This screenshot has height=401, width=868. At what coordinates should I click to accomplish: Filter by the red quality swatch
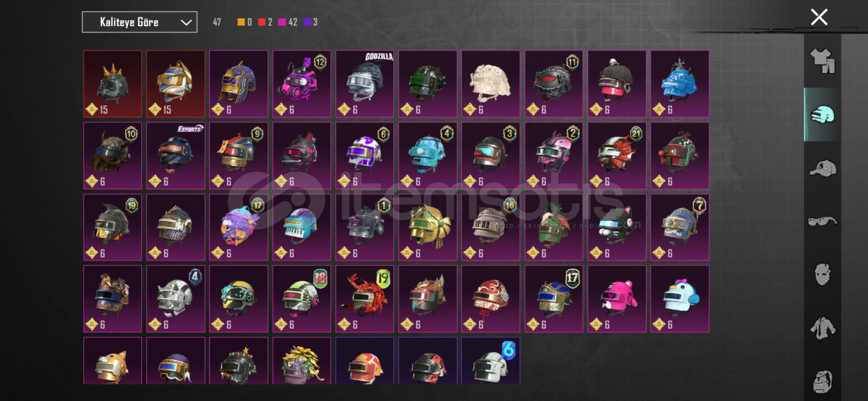[x=262, y=22]
